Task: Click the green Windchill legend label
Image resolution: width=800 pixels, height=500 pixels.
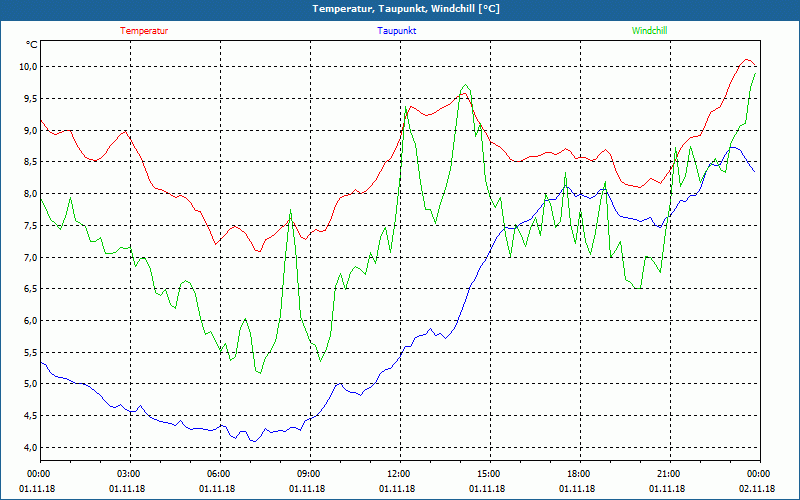Action: [x=649, y=31]
